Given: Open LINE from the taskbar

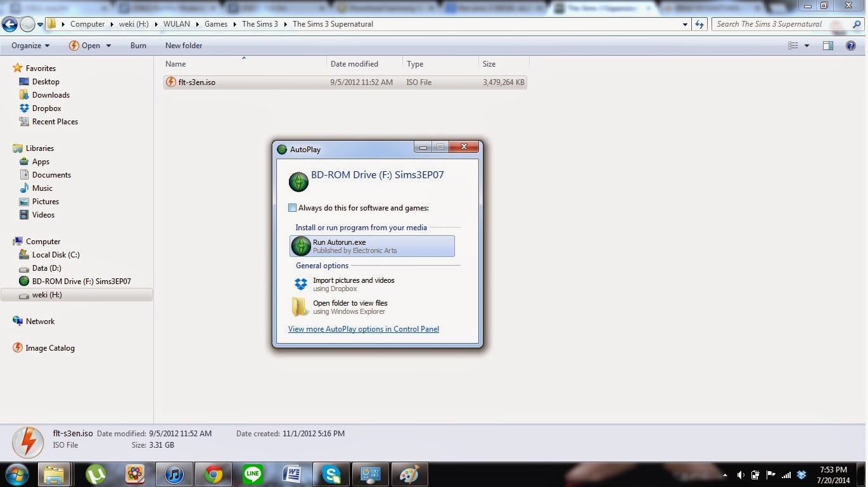Looking at the screenshot, I should tap(253, 474).
